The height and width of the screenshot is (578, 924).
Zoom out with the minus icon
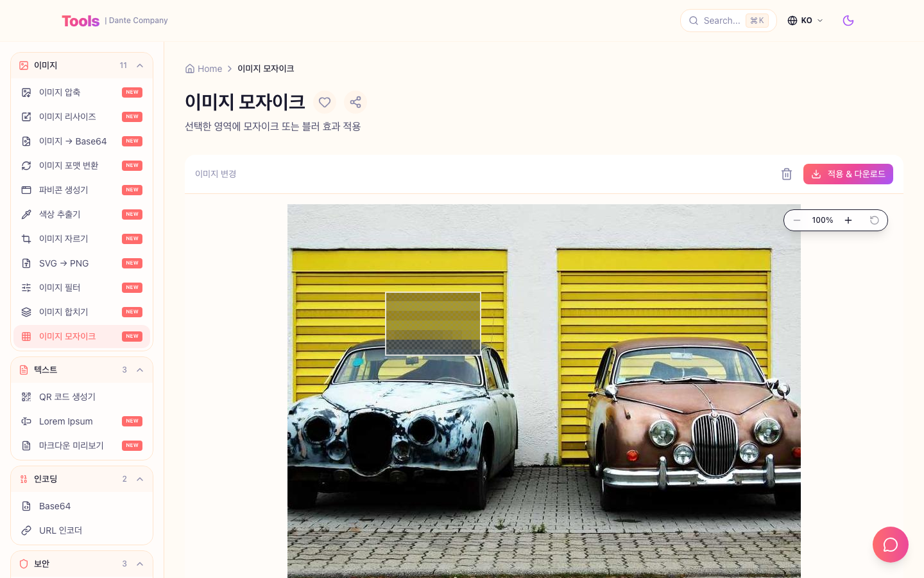tap(797, 220)
